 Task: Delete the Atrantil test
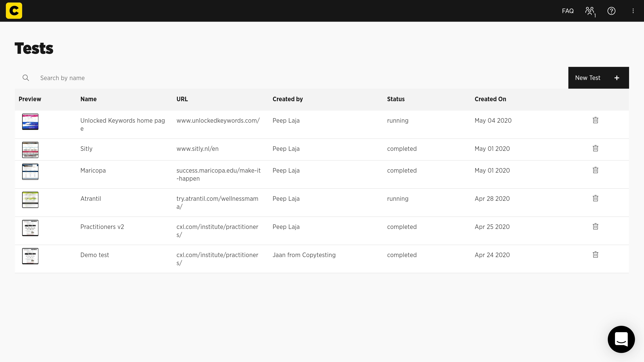pyautogui.click(x=595, y=198)
